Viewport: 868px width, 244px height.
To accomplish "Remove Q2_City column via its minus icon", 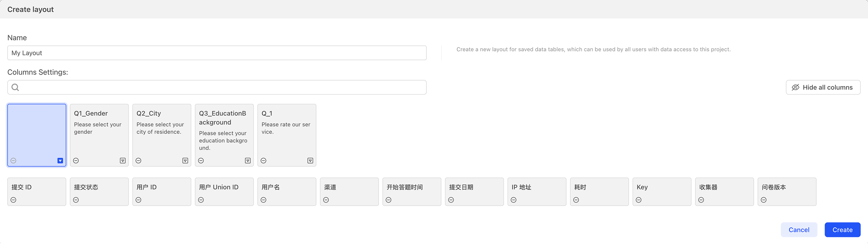I will (x=138, y=161).
